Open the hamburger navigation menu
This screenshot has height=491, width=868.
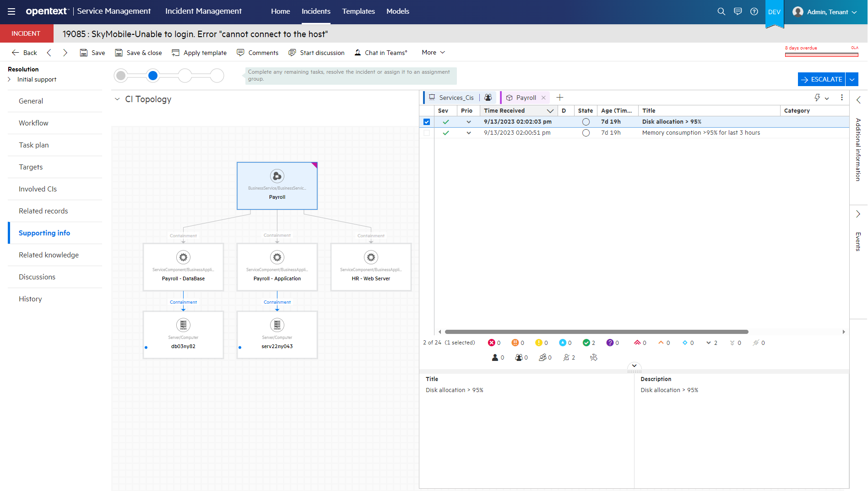pos(11,11)
